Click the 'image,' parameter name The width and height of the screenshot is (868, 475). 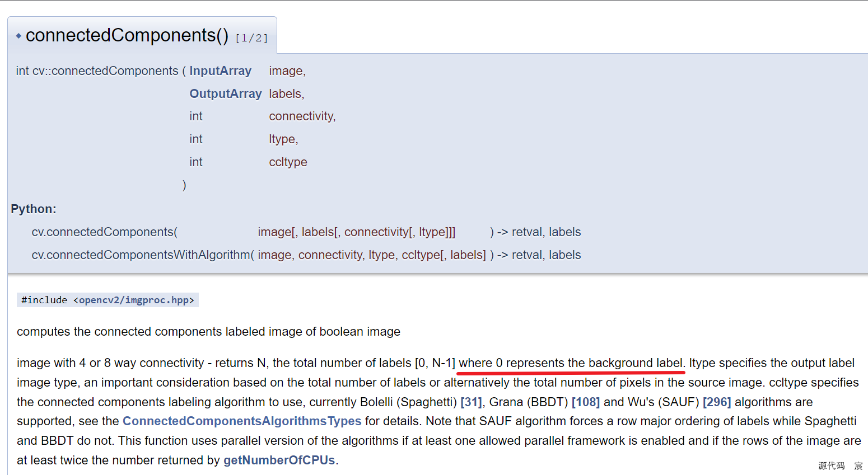point(287,71)
